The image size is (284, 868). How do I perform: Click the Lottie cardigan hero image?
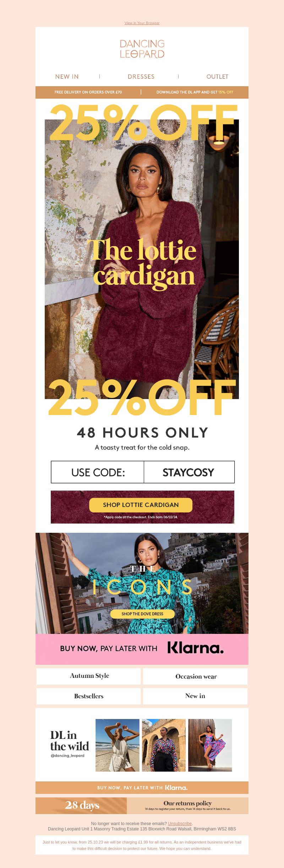[142, 259]
